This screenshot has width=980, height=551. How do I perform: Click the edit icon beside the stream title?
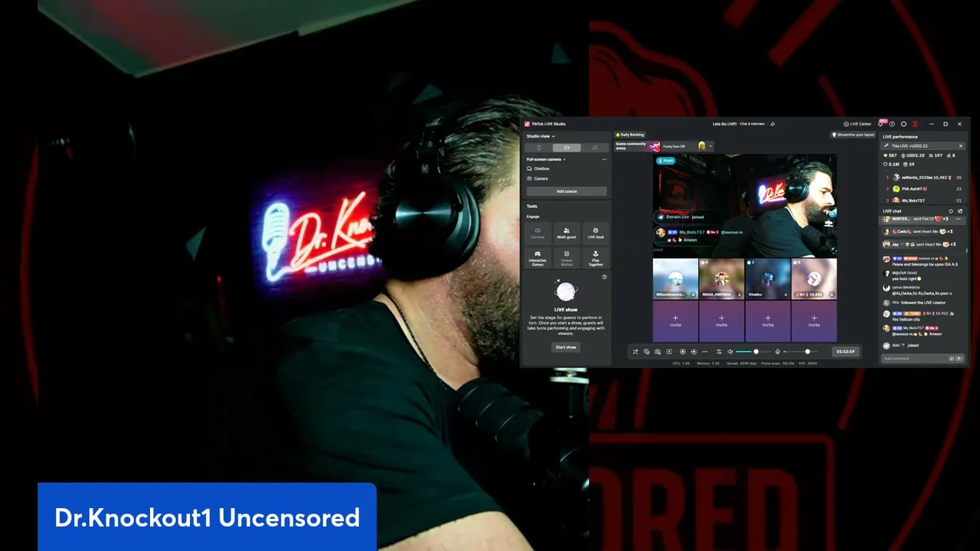coord(773,124)
